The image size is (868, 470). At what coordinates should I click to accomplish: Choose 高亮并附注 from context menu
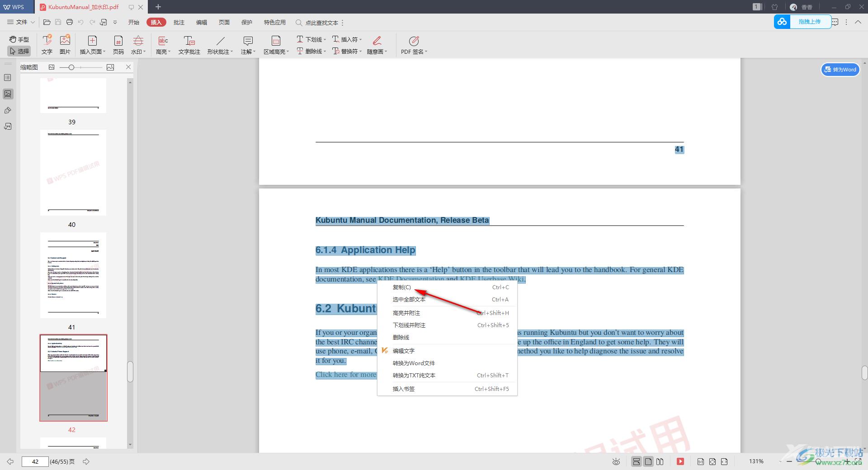(447, 313)
